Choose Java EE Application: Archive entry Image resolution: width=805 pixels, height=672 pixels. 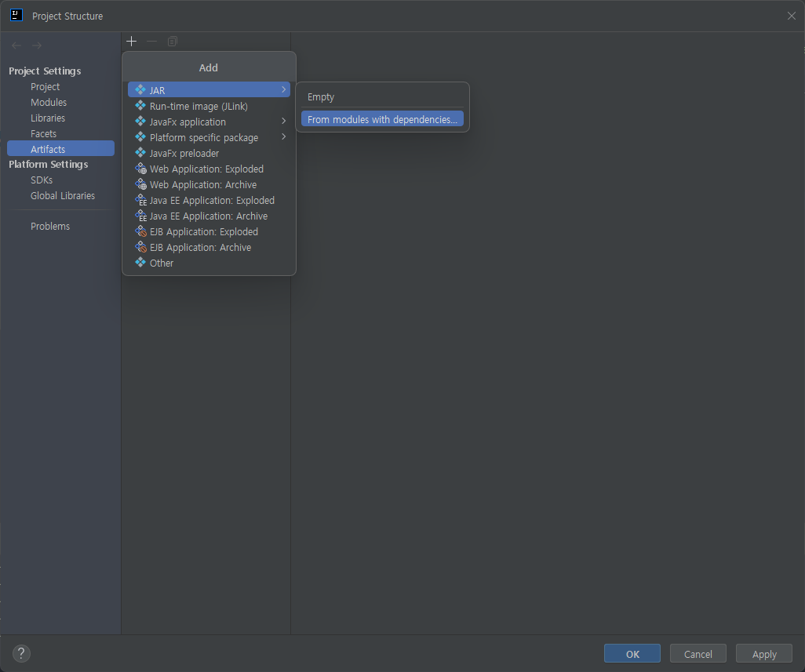[x=209, y=216]
